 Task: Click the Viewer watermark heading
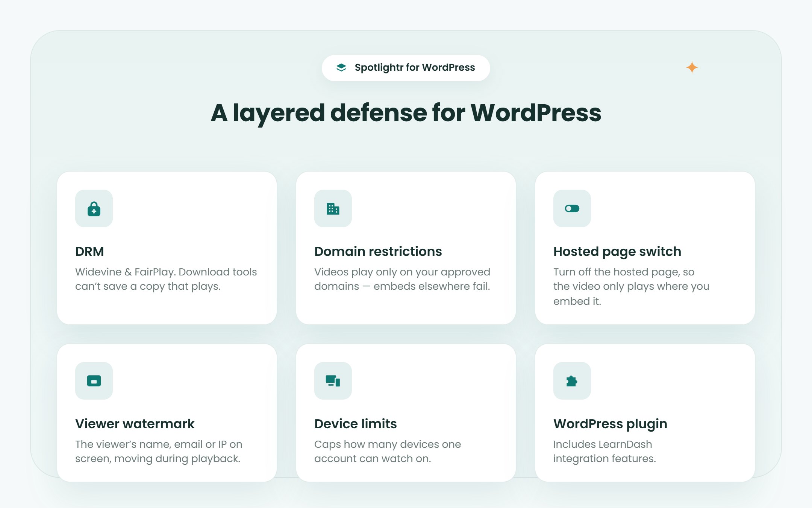click(x=135, y=424)
